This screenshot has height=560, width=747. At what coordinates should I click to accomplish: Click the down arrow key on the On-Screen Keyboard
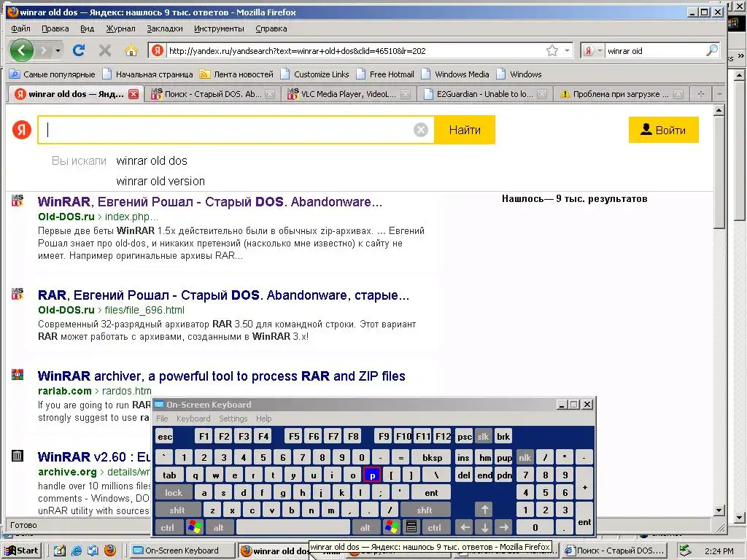tap(484, 527)
